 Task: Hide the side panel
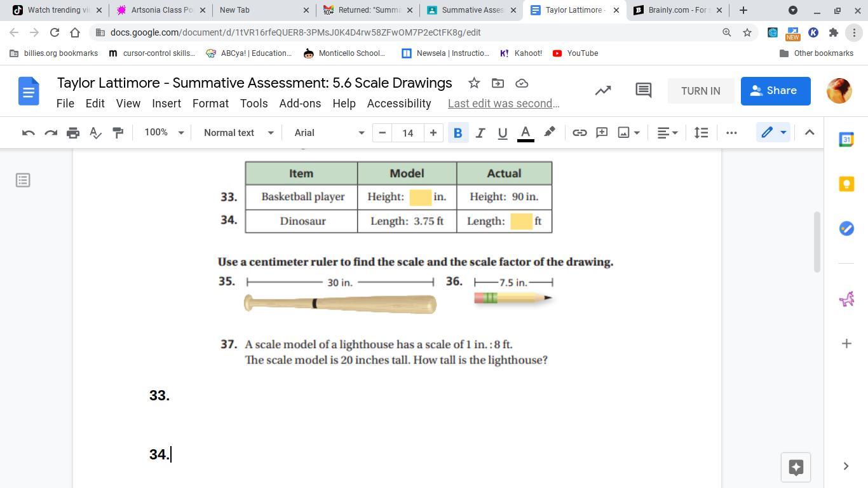point(846,466)
